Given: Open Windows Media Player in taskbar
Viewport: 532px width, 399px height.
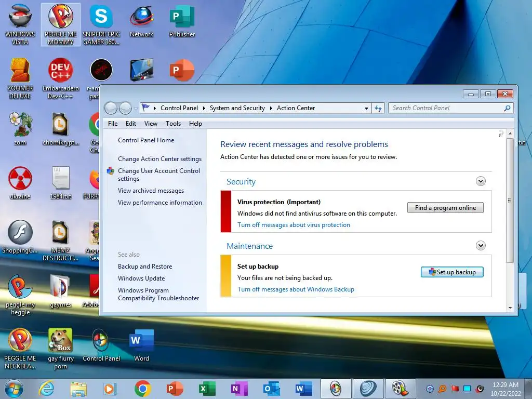Looking at the screenshot, I should [110, 389].
